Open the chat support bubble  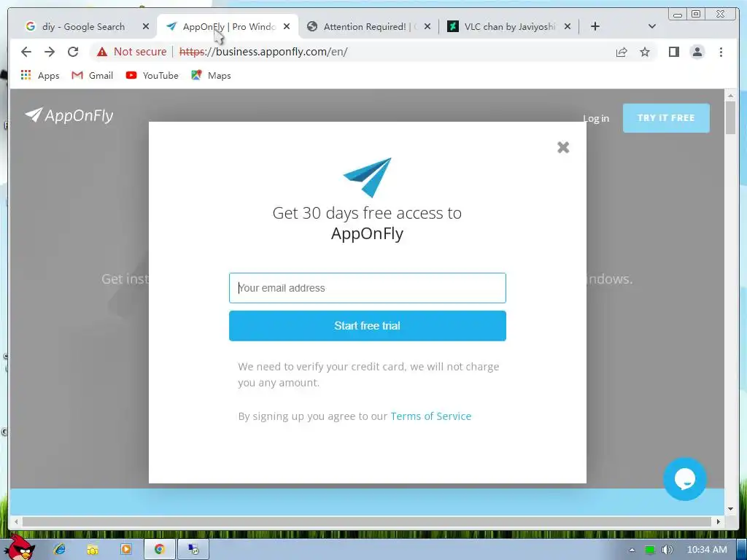[684, 479]
